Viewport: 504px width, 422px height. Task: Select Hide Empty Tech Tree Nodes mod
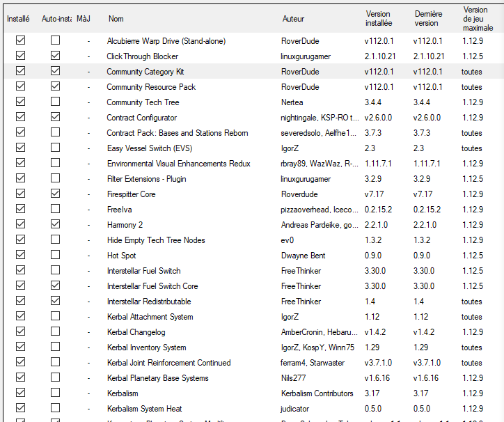tap(156, 240)
